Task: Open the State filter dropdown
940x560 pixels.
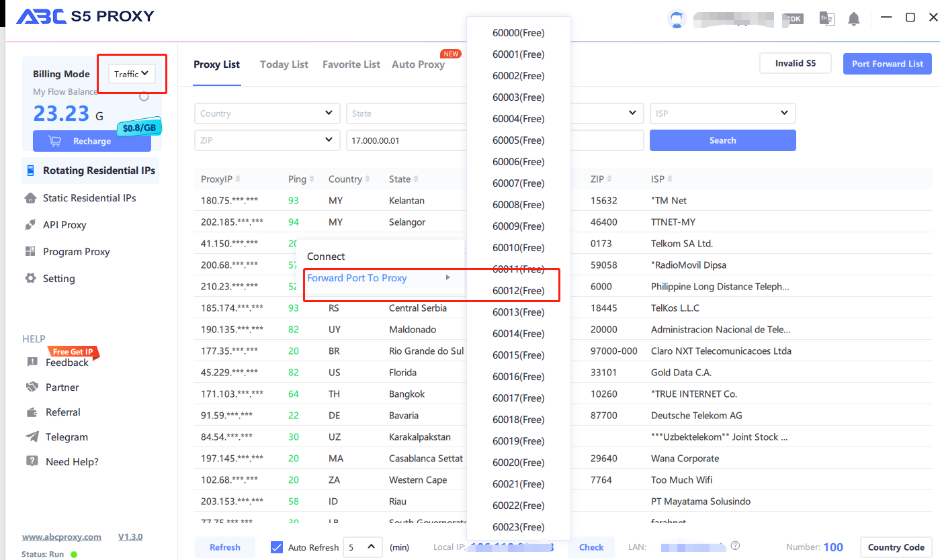Action: [407, 113]
